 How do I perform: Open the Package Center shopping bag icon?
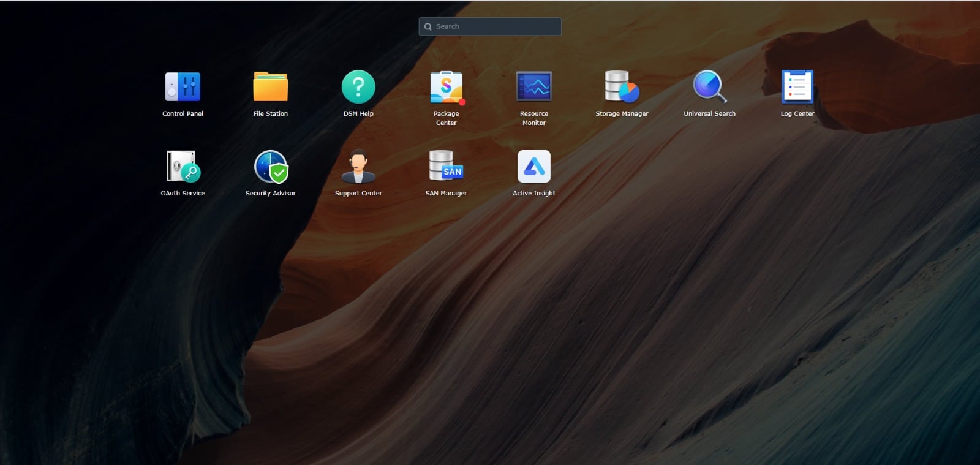coord(446,87)
